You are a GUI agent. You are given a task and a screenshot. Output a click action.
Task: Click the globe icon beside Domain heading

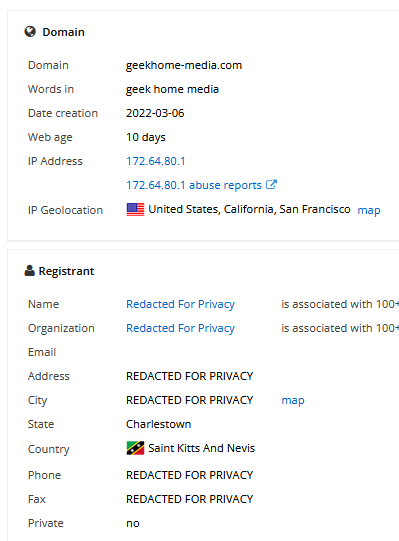30,31
